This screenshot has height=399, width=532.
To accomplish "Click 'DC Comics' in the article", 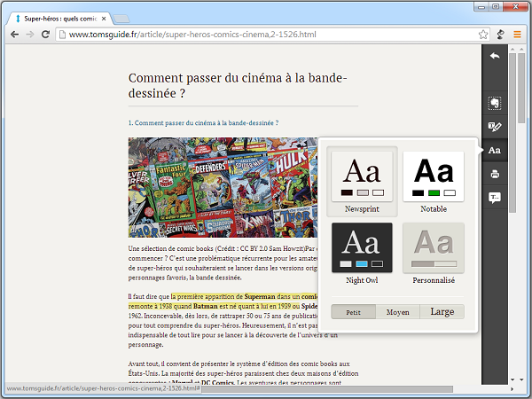I will [217, 383].
